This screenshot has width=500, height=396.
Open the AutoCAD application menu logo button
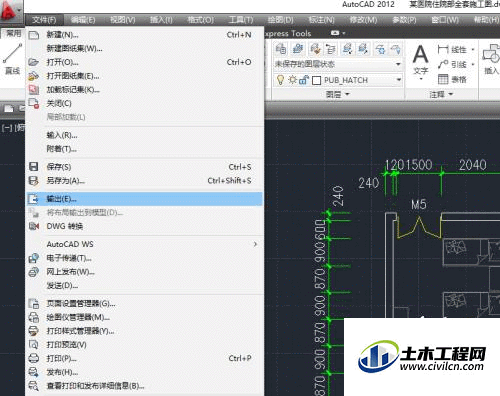pos(11,11)
